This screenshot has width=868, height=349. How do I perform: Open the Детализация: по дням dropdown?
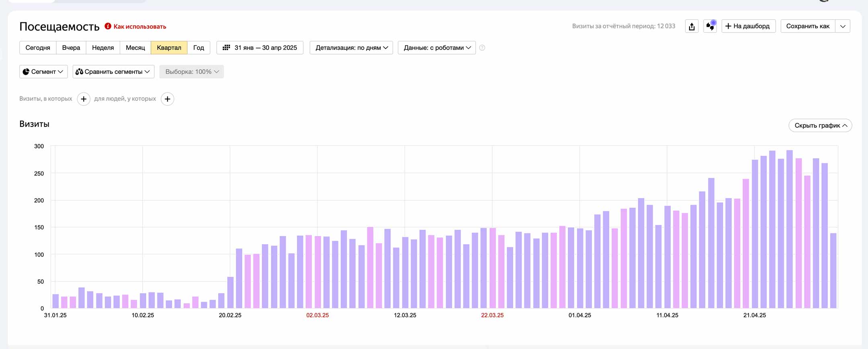click(x=351, y=48)
